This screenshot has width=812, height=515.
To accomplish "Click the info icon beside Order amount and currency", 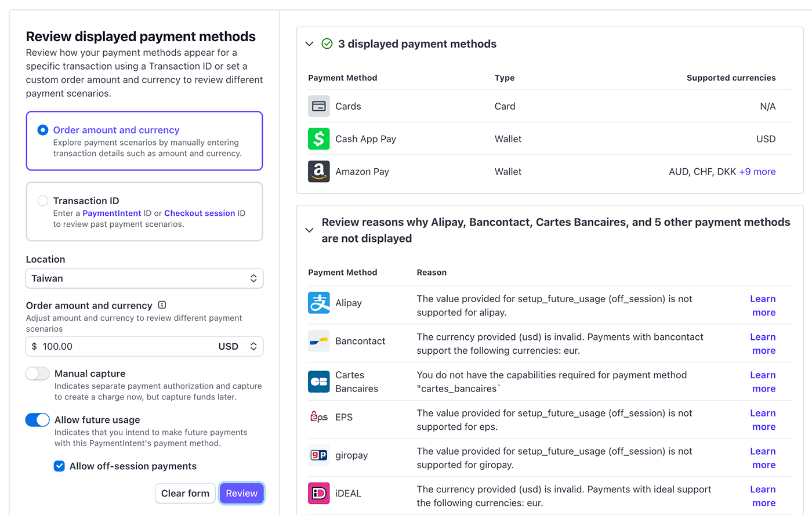I will click(x=162, y=305).
